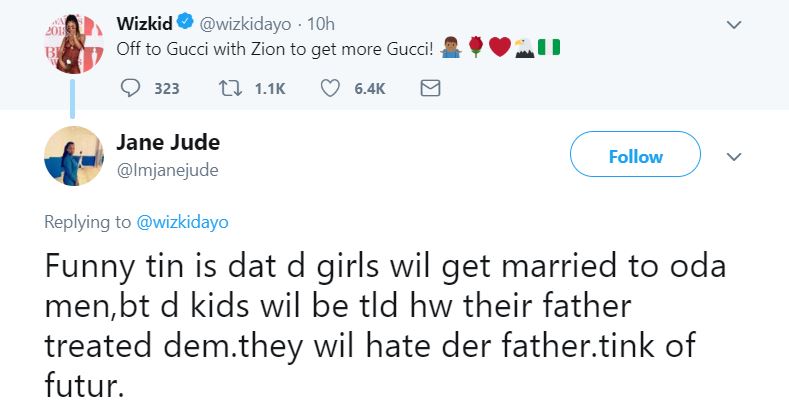Viewport: 789px width, 408px height.
Task: Open Jane Jude's avatar
Action: [x=74, y=156]
